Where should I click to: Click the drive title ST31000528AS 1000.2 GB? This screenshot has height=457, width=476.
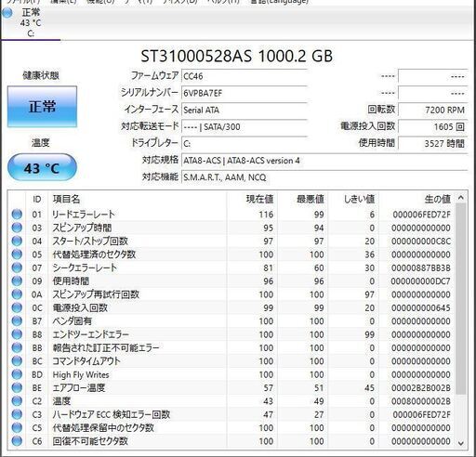point(237,56)
